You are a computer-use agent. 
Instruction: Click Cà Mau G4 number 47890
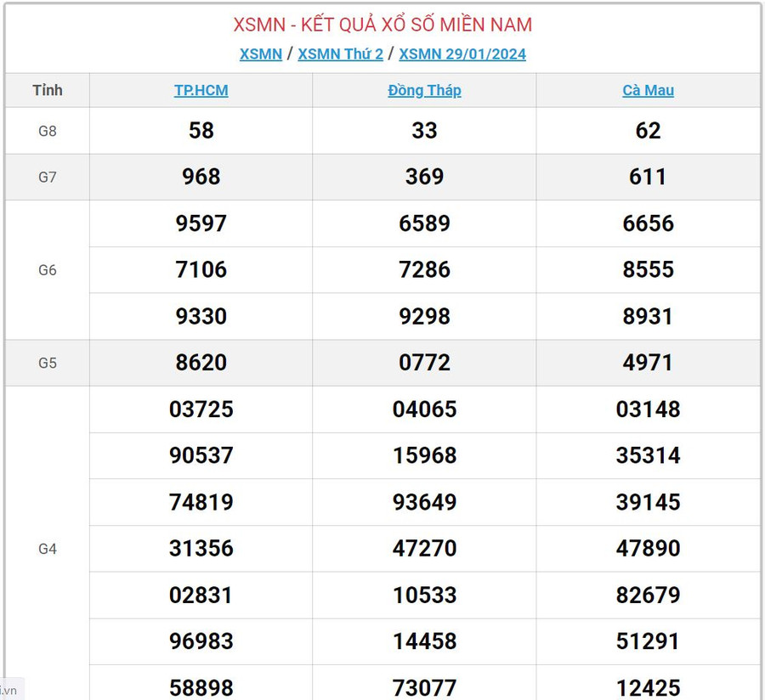pos(648,549)
